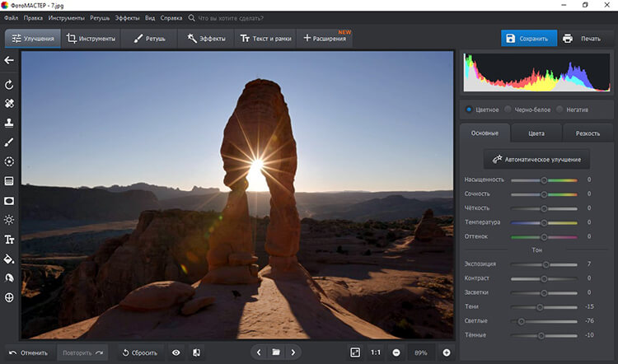618x364 pixels.
Task: Switch to the Цвета tab
Action: point(536,133)
